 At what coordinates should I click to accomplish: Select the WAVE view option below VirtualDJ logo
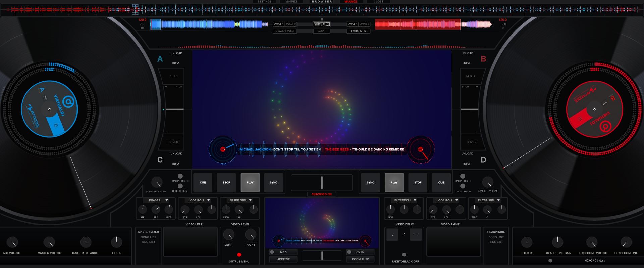click(x=321, y=31)
